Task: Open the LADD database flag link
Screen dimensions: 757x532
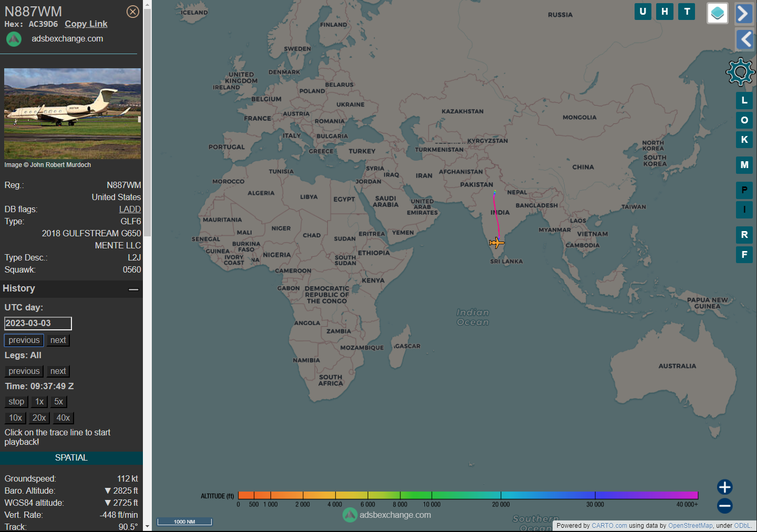Action: pos(130,210)
